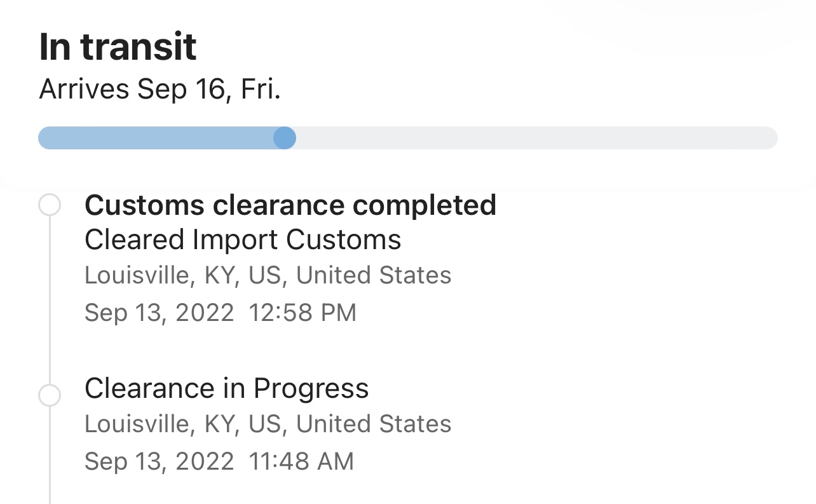Click the progress bar's blue position knob

click(285, 138)
